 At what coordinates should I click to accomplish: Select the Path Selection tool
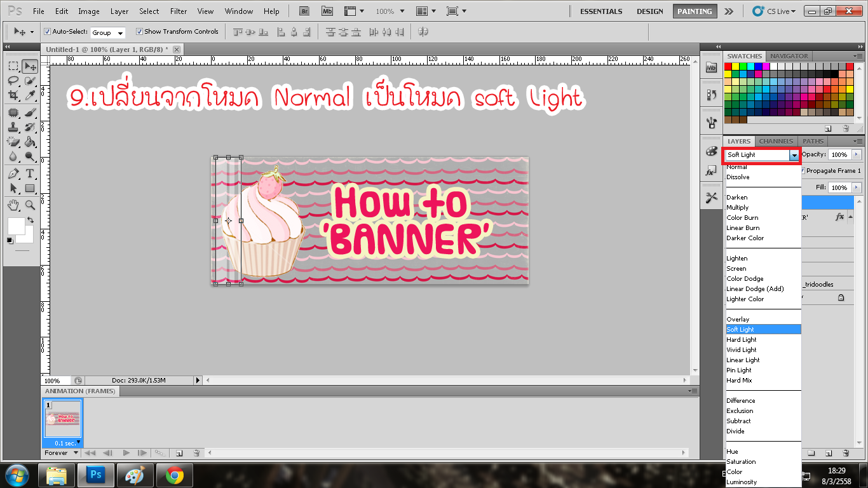13,188
